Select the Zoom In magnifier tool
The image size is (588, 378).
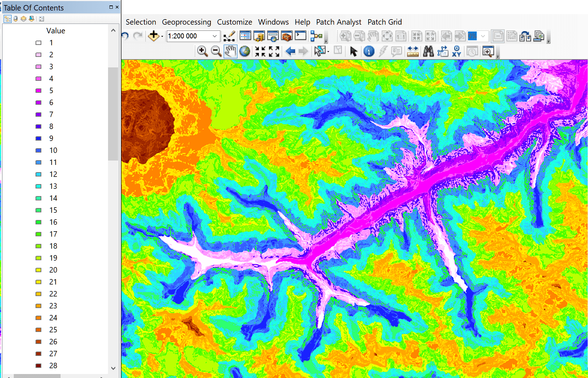(202, 51)
